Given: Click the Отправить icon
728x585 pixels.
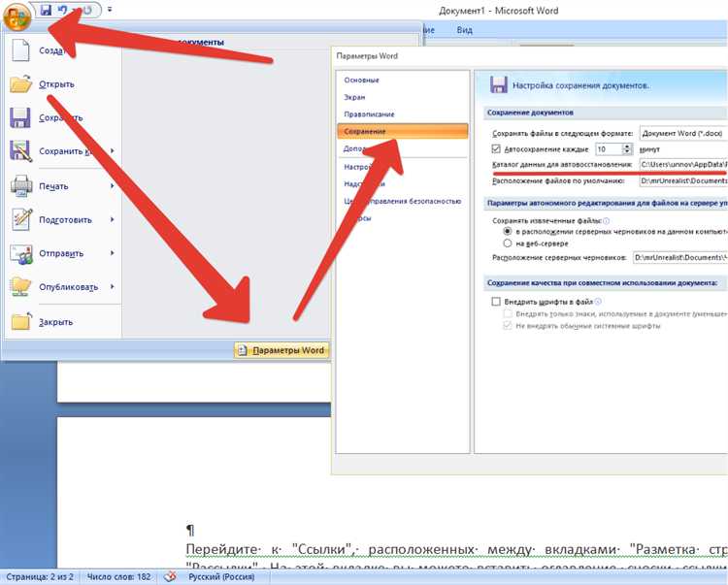Looking at the screenshot, I should click(21, 253).
